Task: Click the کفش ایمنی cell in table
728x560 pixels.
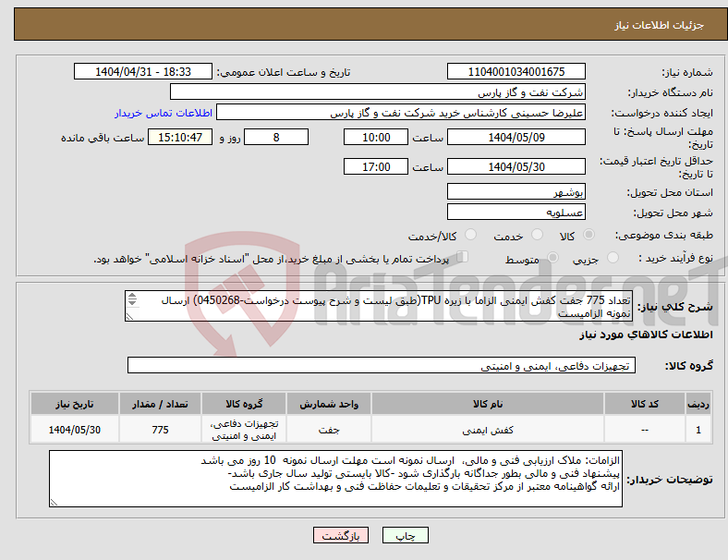Action: pyautogui.click(x=488, y=430)
